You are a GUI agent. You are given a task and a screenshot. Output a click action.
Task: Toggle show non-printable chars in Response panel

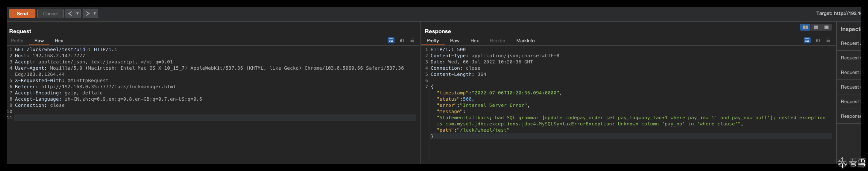pyautogui.click(x=818, y=40)
